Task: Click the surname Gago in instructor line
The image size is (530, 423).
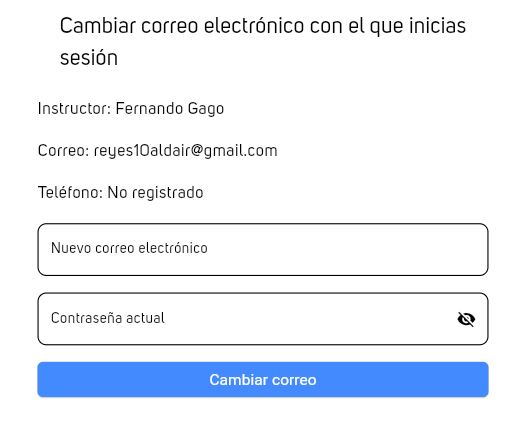Action: [206, 109]
